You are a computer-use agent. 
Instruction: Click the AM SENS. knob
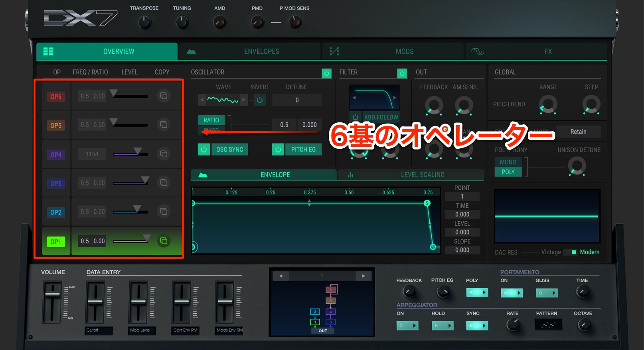click(x=464, y=105)
